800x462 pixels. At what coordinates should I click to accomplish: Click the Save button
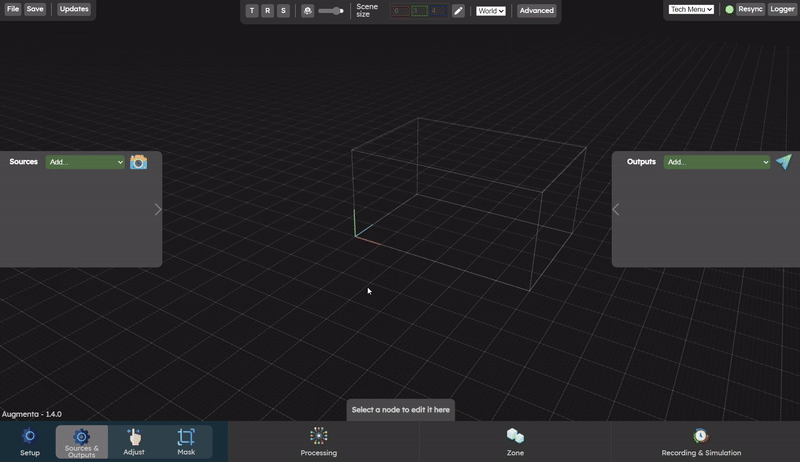35,9
